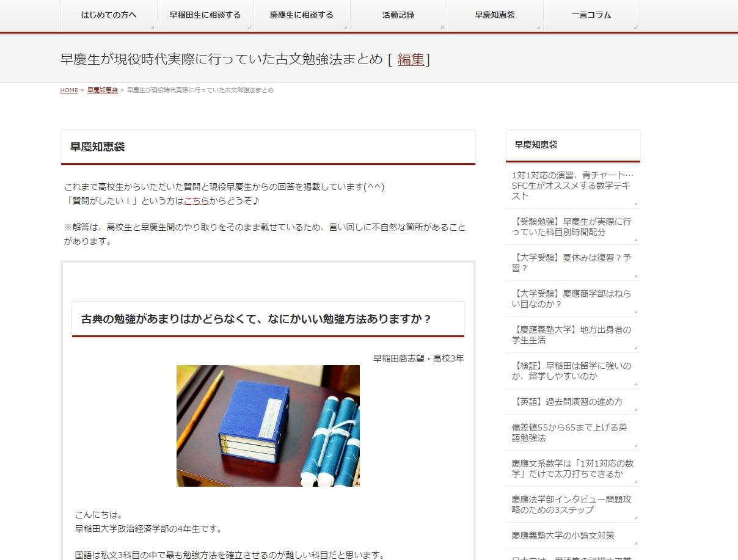Open the 過去問演習の進め方 article
This screenshot has width=738, height=560.
pos(573,402)
